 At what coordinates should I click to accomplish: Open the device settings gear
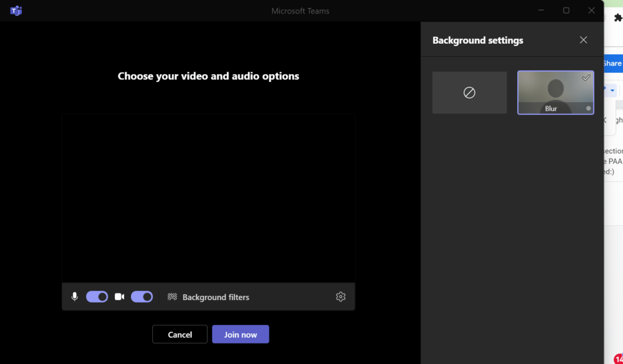[341, 297]
